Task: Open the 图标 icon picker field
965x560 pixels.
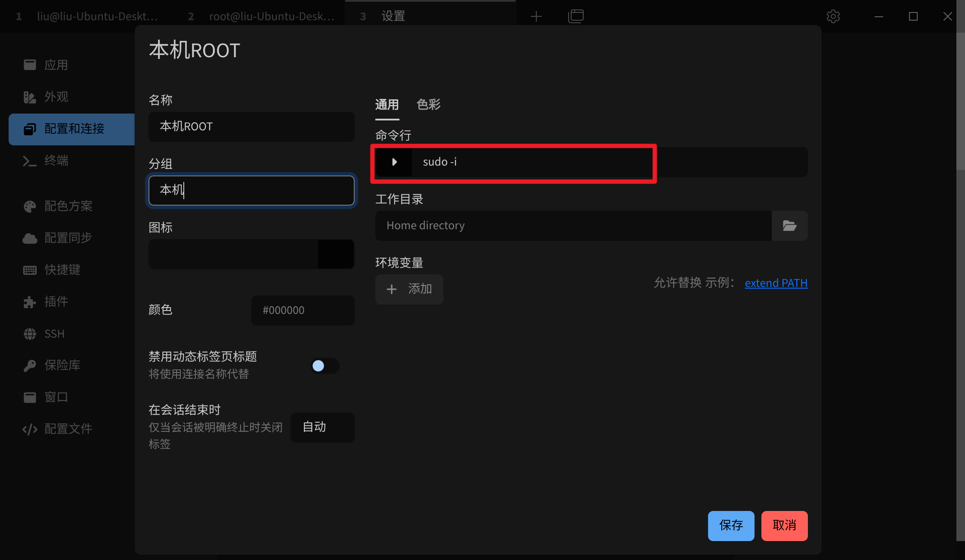Action: click(233, 254)
